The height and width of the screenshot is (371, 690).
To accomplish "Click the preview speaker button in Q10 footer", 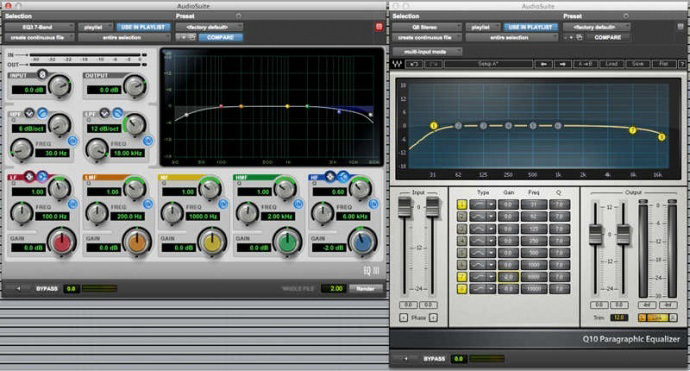I will coord(405,359).
